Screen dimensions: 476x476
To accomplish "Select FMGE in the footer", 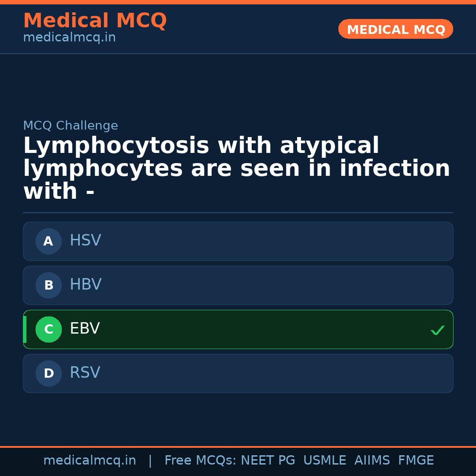I will 416,461.
